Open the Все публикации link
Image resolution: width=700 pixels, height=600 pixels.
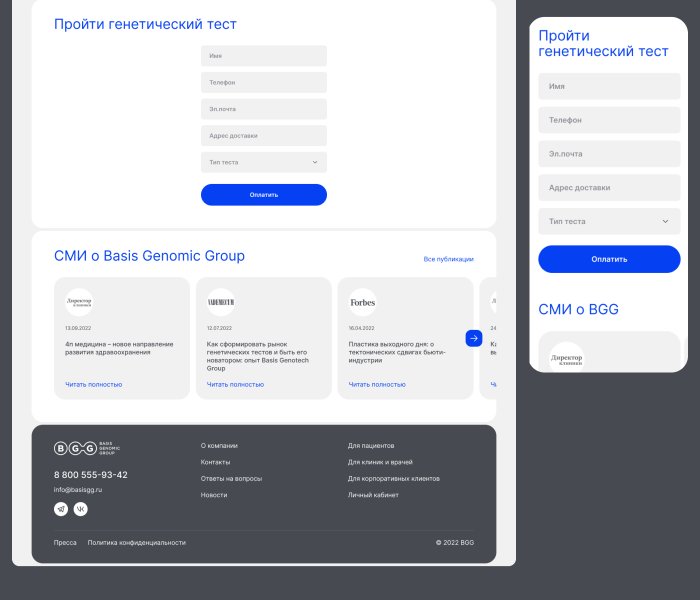tap(448, 259)
